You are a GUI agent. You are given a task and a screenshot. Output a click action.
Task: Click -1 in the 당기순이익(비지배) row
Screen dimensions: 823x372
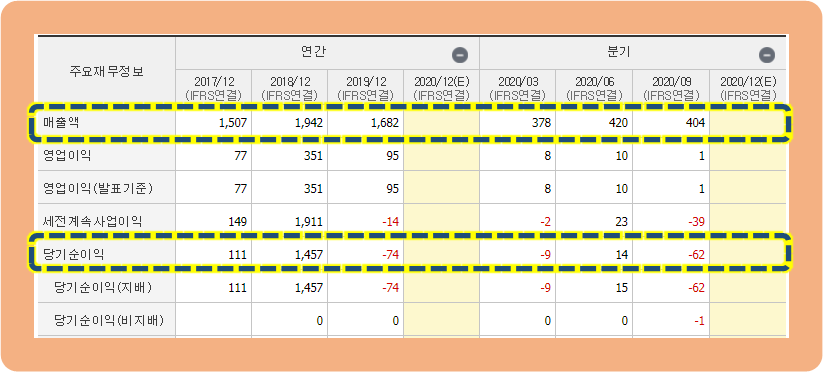(x=699, y=320)
